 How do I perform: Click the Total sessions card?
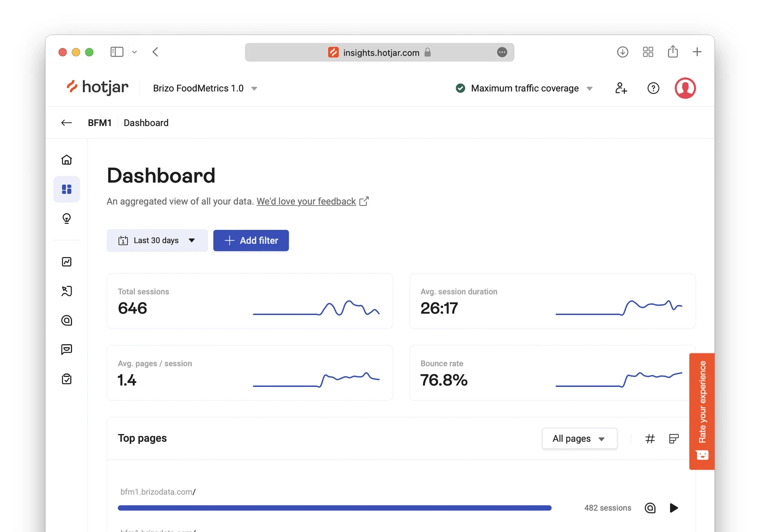(x=250, y=301)
